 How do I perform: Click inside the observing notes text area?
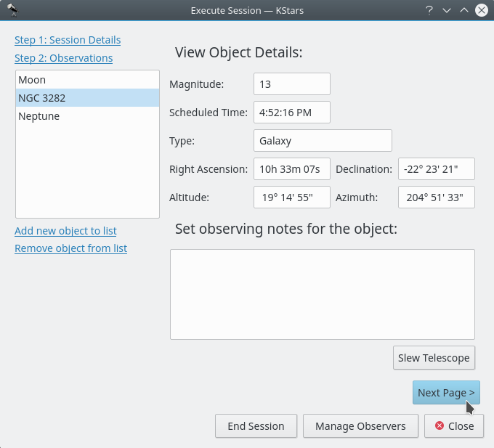(322, 294)
